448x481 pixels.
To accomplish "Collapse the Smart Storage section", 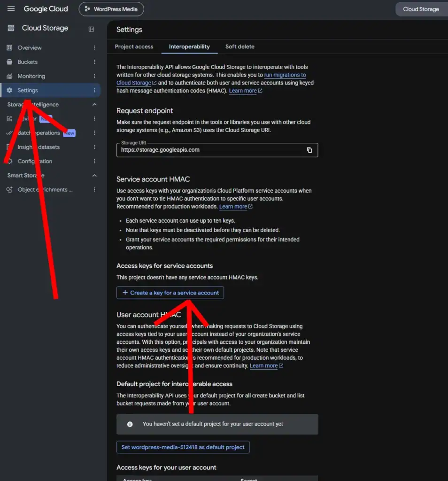I will click(x=94, y=176).
